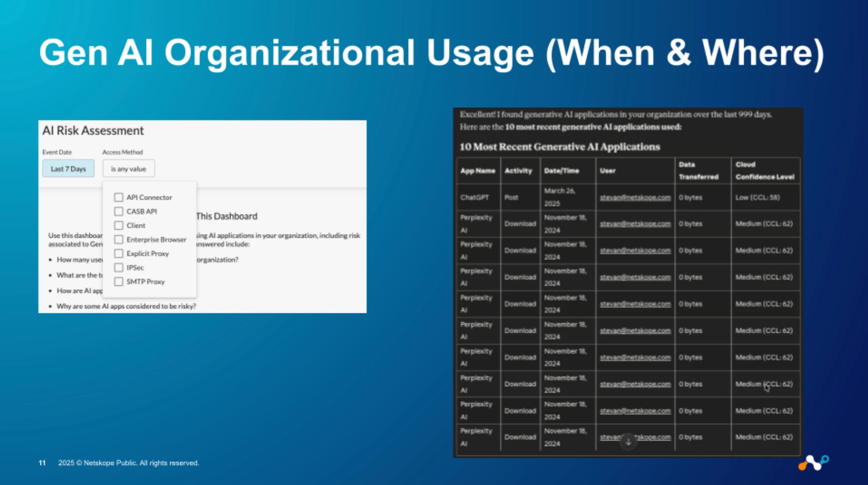Enable the Client access method checkbox
The height and width of the screenshot is (485, 868).
click(119, 225)
